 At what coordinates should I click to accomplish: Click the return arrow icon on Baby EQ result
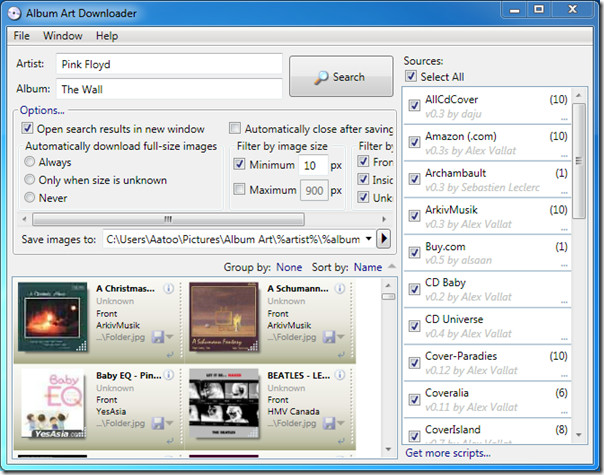170,441
